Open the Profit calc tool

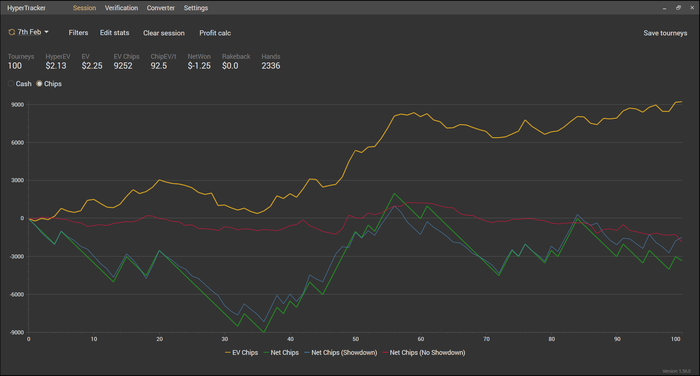[215, 33]
